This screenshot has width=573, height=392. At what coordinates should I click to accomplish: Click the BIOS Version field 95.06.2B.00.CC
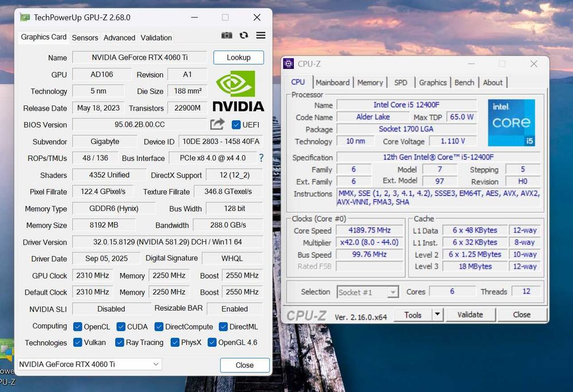pyautogui.click(x=140, y=124)
